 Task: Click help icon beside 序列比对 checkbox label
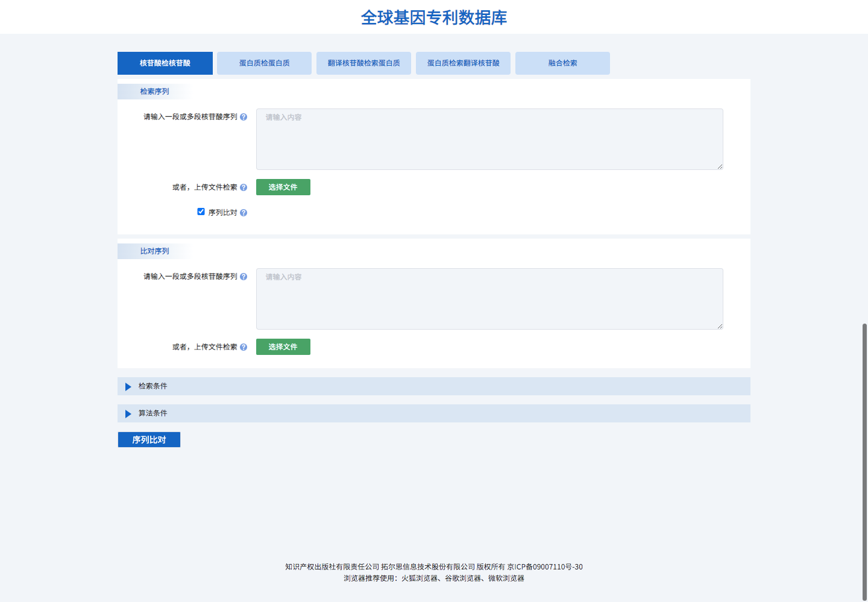244,213
